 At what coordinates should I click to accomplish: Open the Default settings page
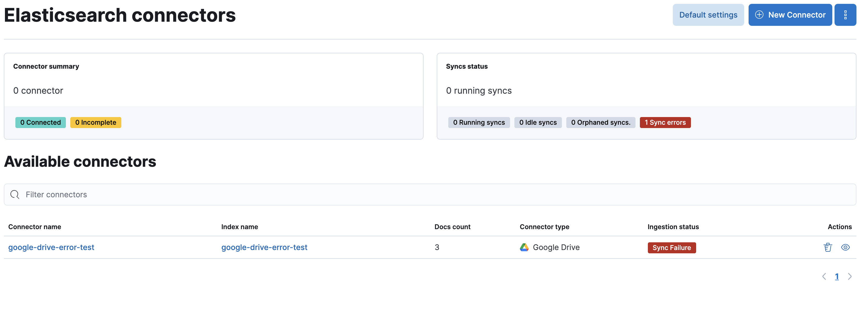pyautogui.click(x=708, y=15)
